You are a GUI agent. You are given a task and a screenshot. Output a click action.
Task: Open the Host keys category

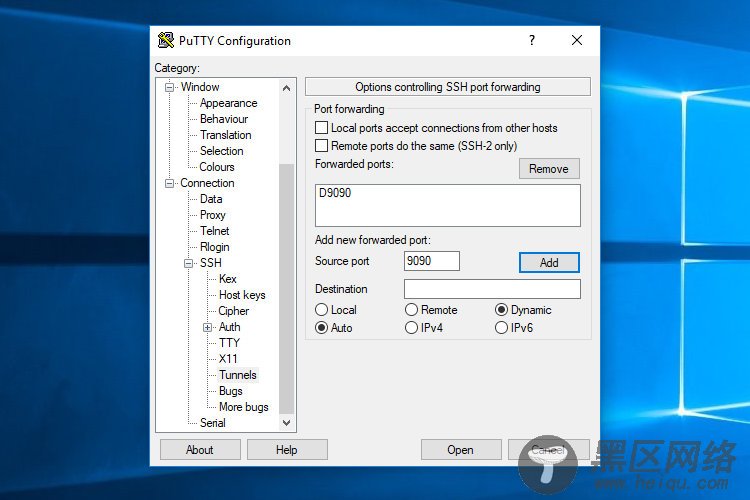pos(242,295)
